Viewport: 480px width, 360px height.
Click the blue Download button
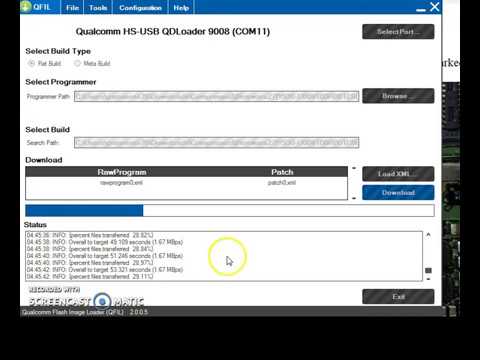point(398,193)
